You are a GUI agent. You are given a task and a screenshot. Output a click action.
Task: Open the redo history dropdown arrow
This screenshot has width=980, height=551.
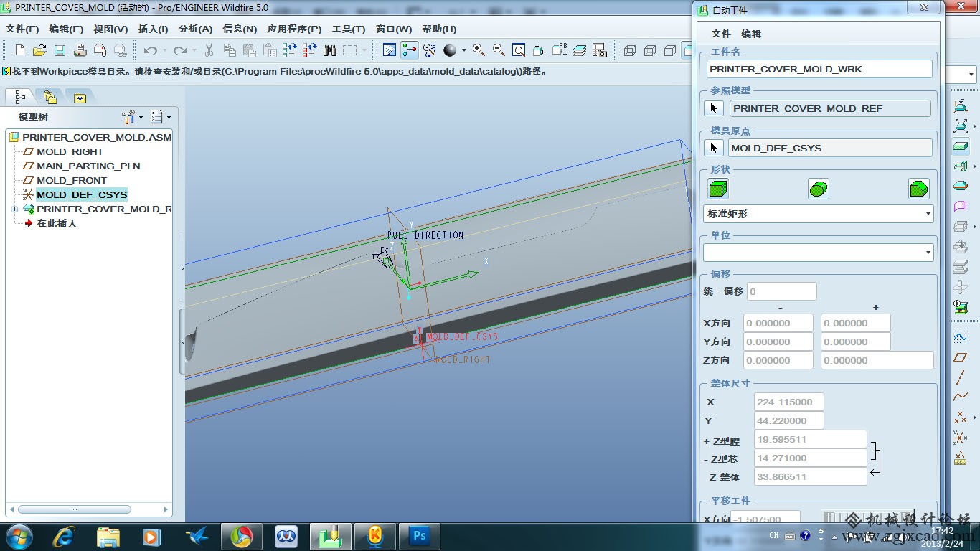pyautogui.click(x=194, y=50)
